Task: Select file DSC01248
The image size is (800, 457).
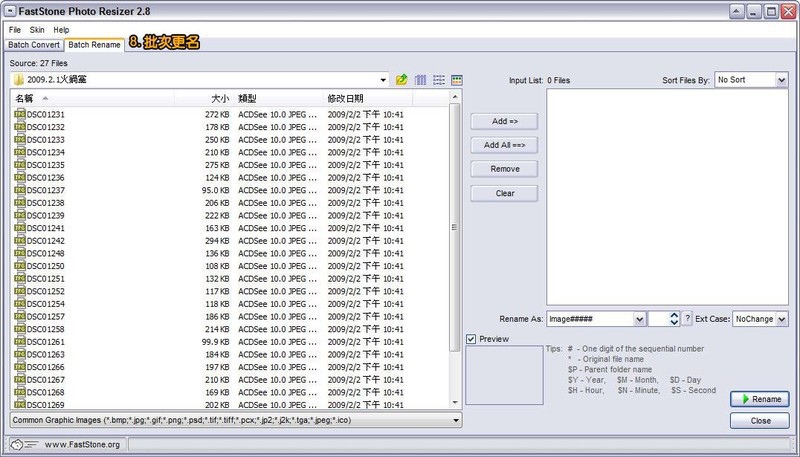Action: 45,253
